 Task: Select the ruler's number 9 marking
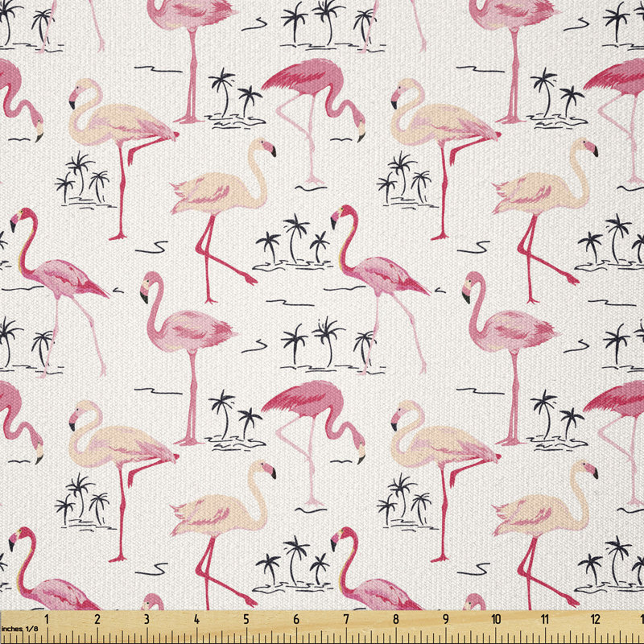coord(446,619)
